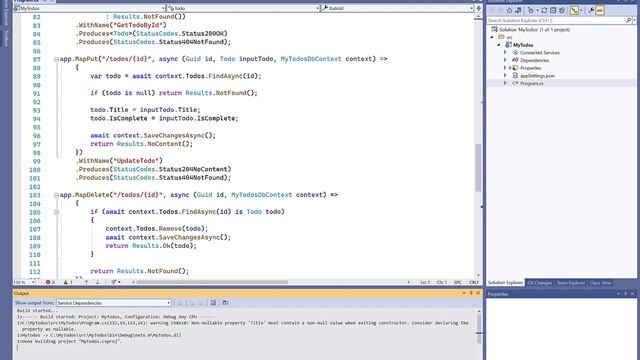
Task: Select the MyTodos project in Solution Explorer
Action: (x=523, y=45)
